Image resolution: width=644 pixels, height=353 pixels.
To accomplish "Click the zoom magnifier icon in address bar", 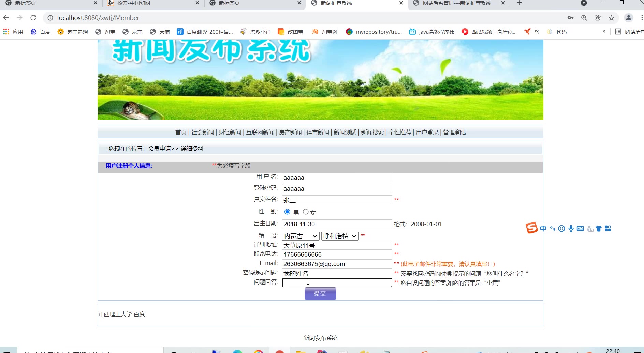I will point(584,18).
